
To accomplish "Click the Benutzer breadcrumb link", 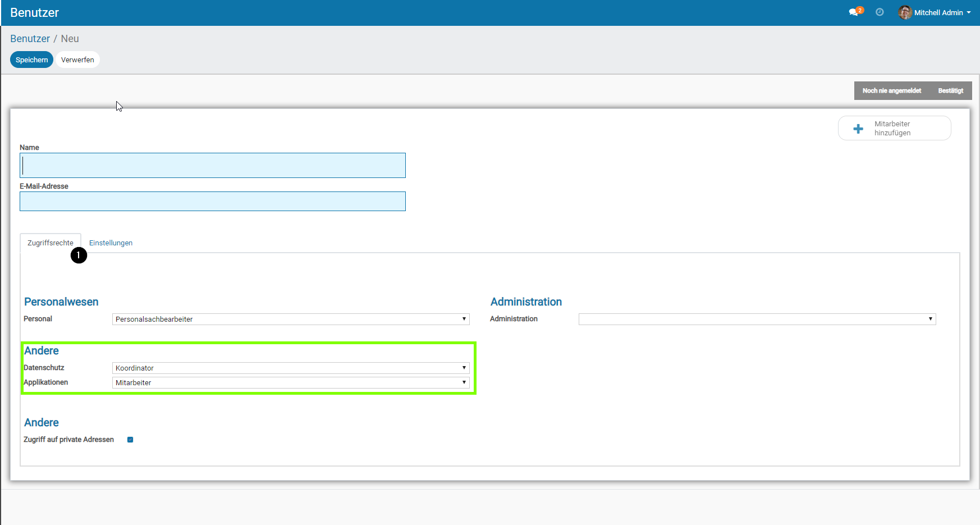I will tap(30, 39).
